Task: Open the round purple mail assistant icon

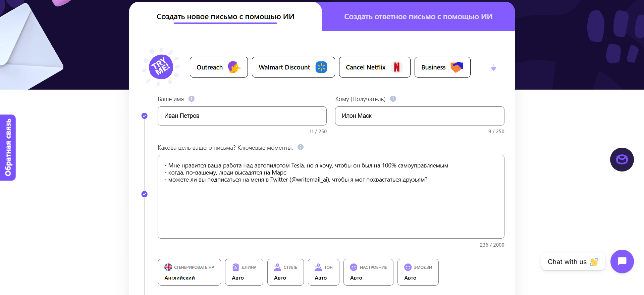Action: pyautogui.click(x=622, y=159)
